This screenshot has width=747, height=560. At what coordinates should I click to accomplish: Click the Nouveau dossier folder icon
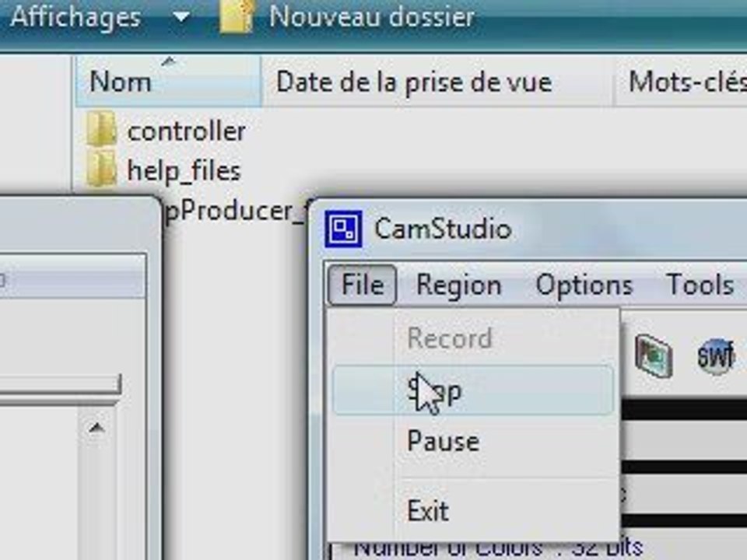click(x=237, y=17)
